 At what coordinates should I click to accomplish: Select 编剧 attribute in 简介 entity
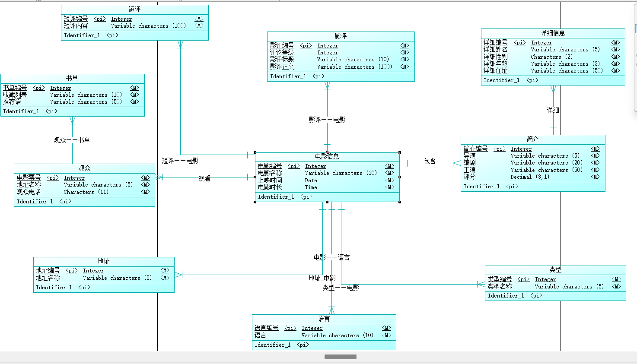pos(469,162)
